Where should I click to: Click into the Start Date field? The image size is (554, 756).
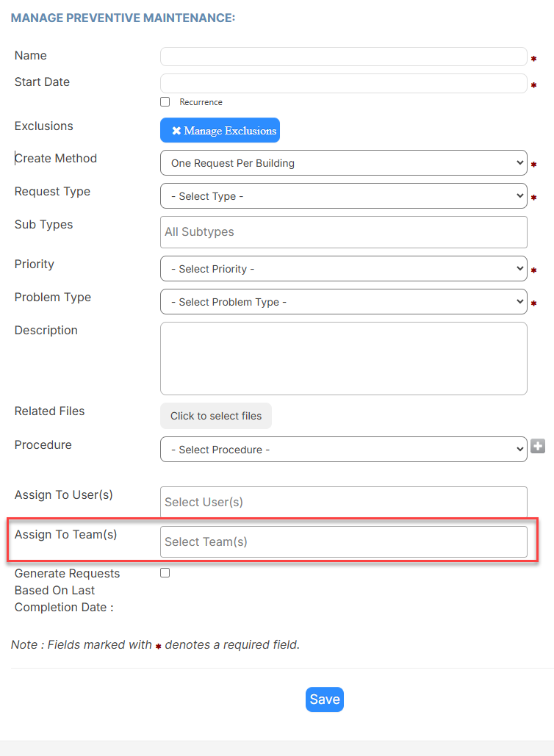(x=343, y=84)
